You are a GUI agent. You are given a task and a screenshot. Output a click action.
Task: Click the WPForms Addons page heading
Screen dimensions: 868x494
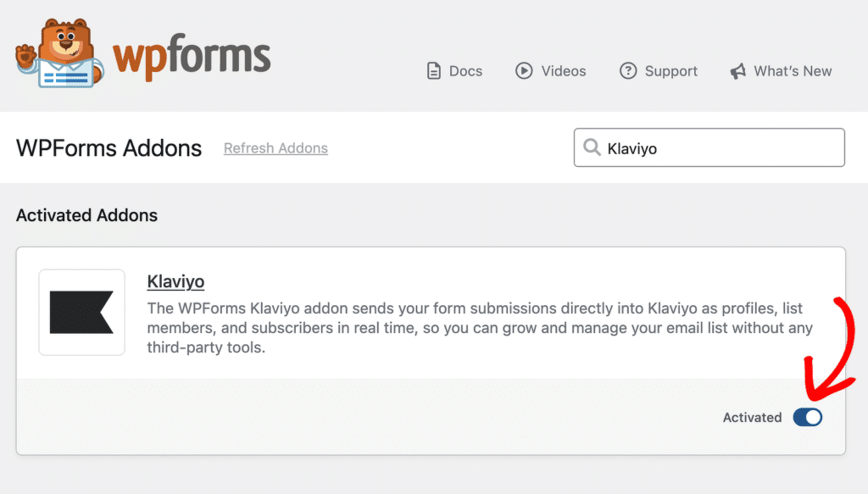coord(109,148)
